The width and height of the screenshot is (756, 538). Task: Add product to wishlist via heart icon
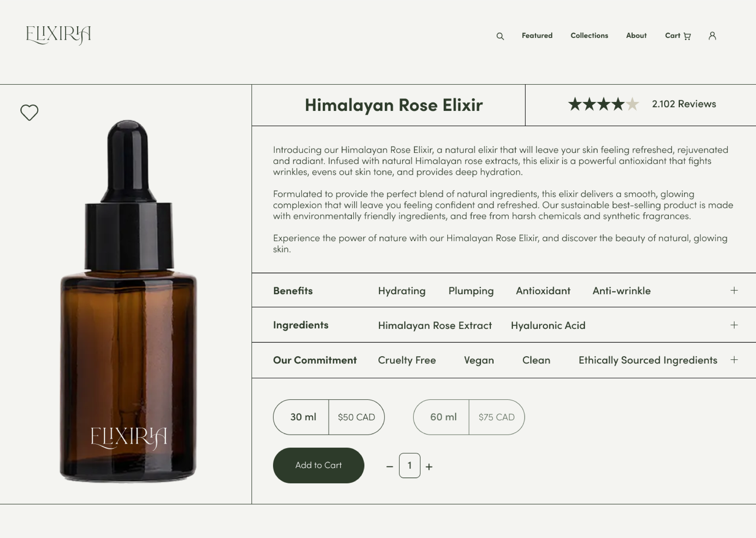click(x=29, y=113)
